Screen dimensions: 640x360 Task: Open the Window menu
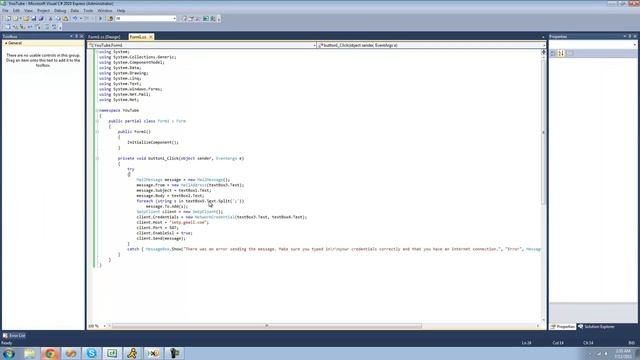104,11
